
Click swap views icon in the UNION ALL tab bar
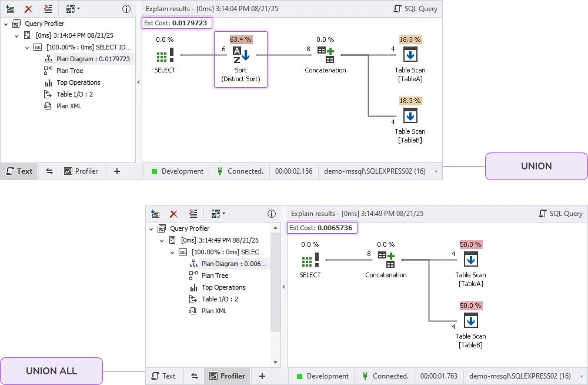pyautogui.click(x=194, y=376)
